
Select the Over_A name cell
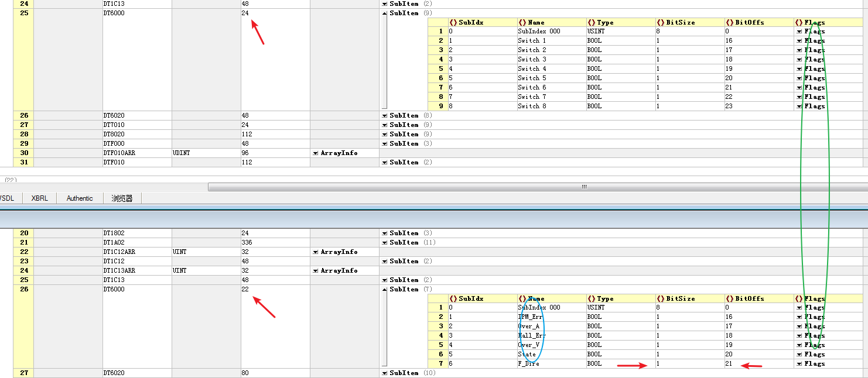tap(551, 327)
